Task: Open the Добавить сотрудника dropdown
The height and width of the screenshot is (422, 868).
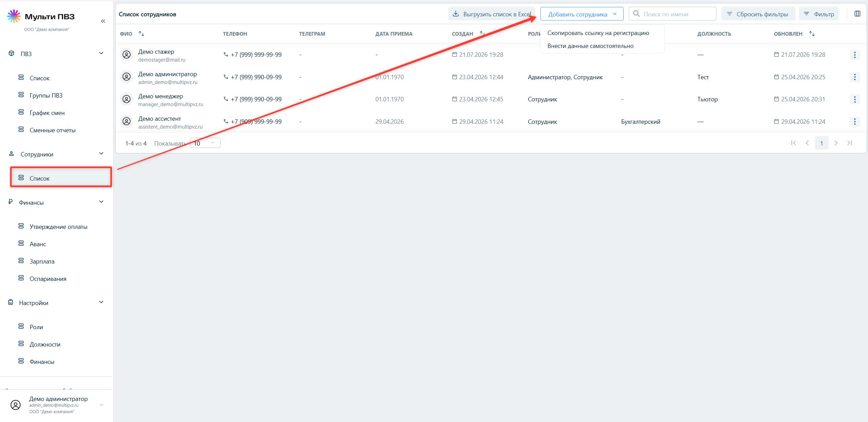Action: (582, 14)
